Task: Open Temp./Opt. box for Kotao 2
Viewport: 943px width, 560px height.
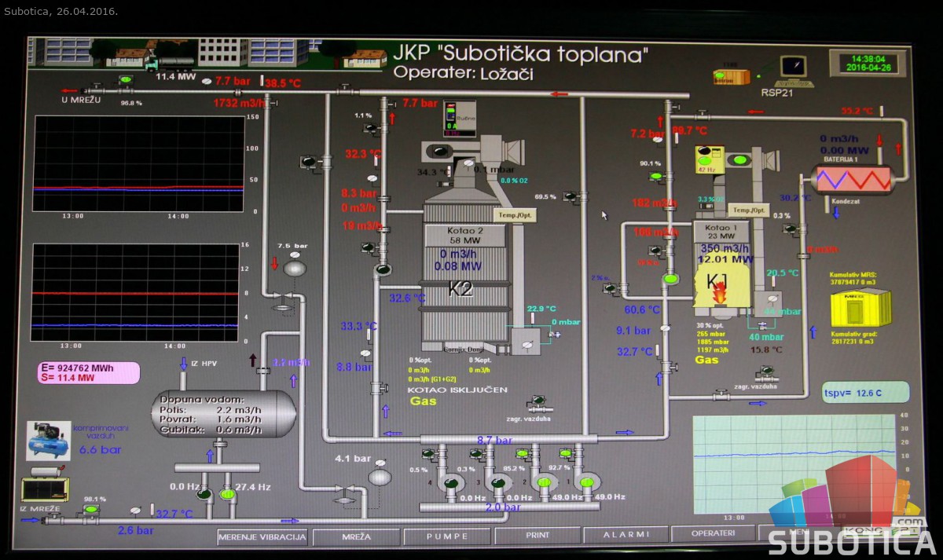Action: pos(513,214)
